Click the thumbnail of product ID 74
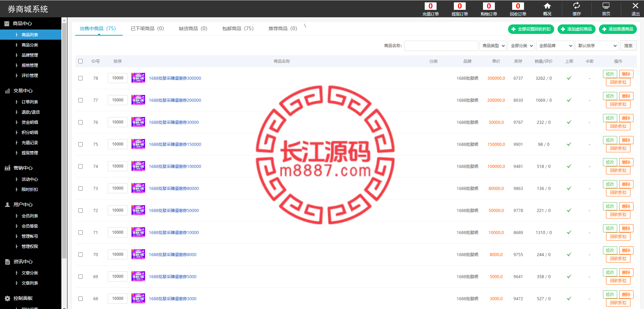644x309 pixels. click(x=138, y=166)
